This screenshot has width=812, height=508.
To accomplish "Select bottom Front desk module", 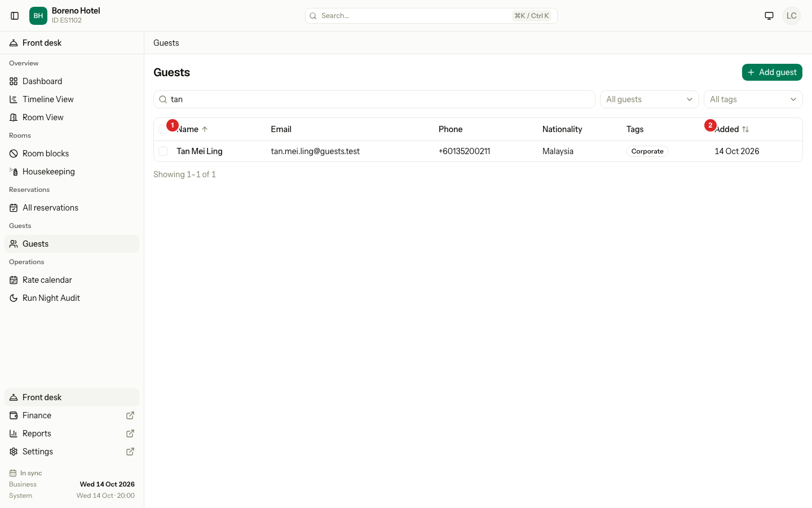I will click(72, 397).
